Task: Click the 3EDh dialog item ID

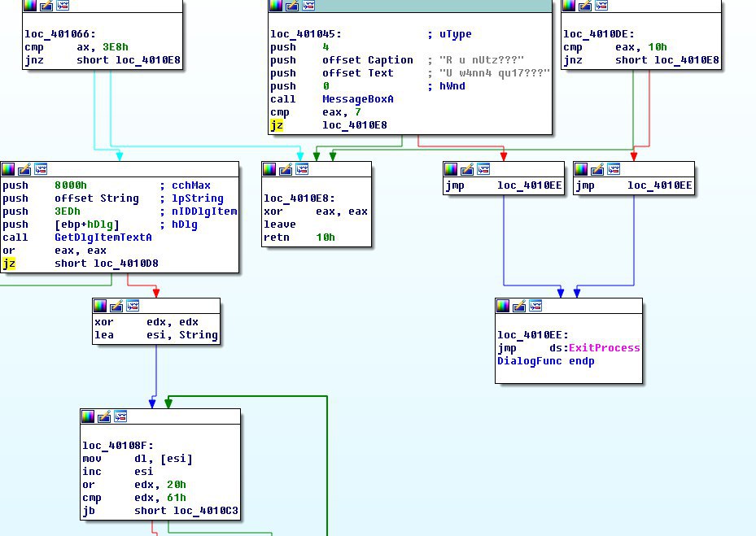Action: (x=68, y=211)
